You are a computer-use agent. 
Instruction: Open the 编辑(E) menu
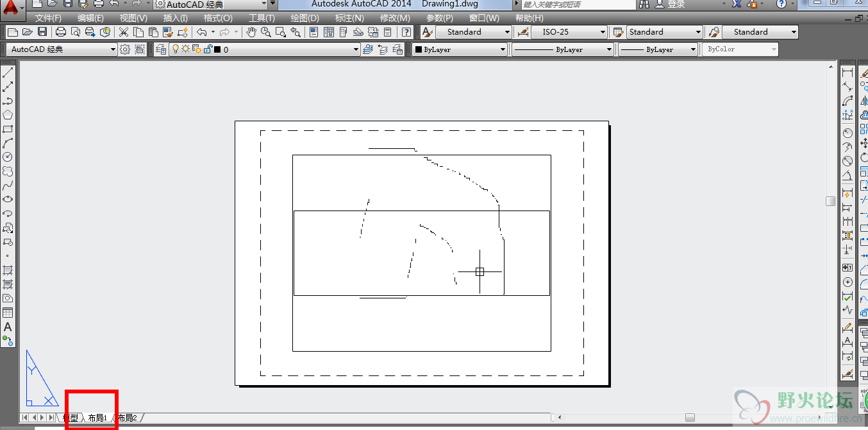(90, 18)
